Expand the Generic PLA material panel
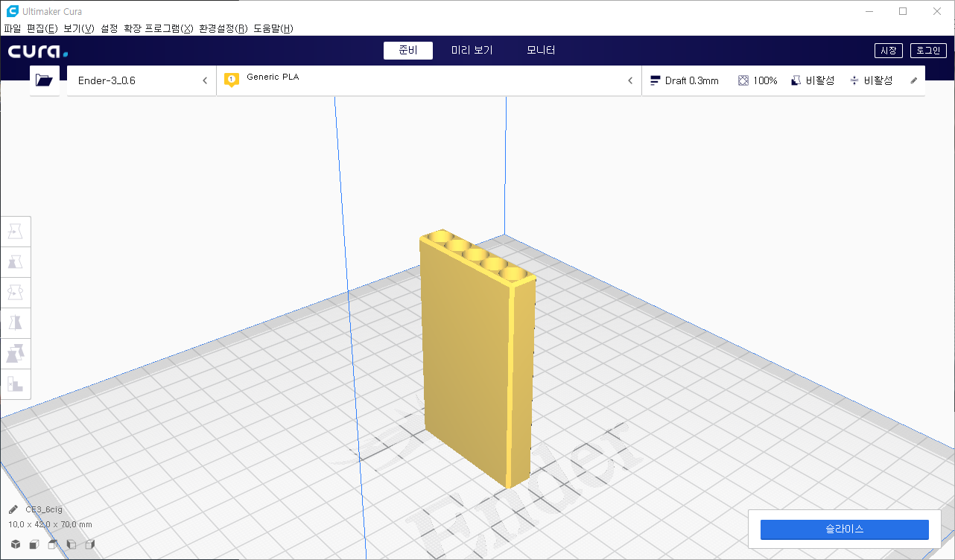 point(429,80)
